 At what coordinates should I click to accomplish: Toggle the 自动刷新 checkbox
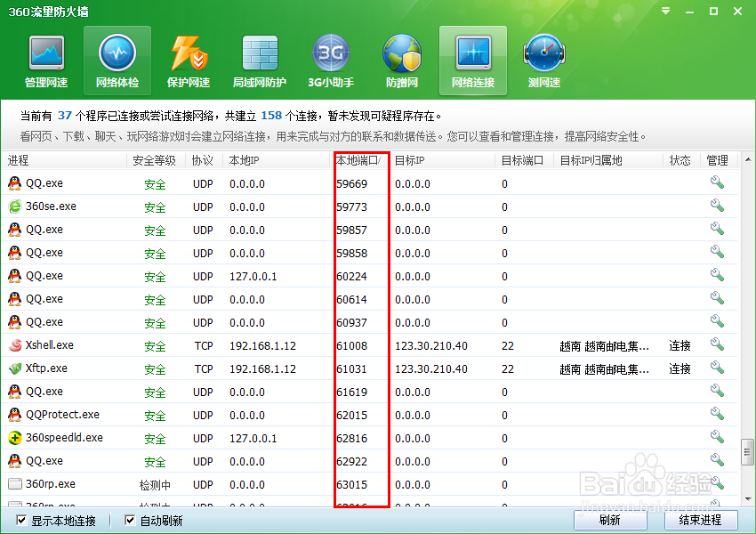click(130, 520)
